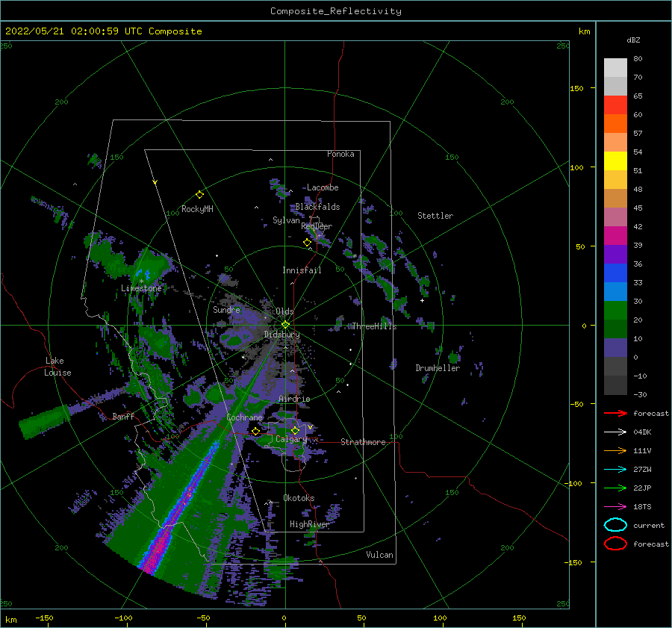Viewport: 672px width, 628px height.
Task: Pick the slate 0-10 dBZ swatch
Action: pyautogui.click(x=615, y=348)
